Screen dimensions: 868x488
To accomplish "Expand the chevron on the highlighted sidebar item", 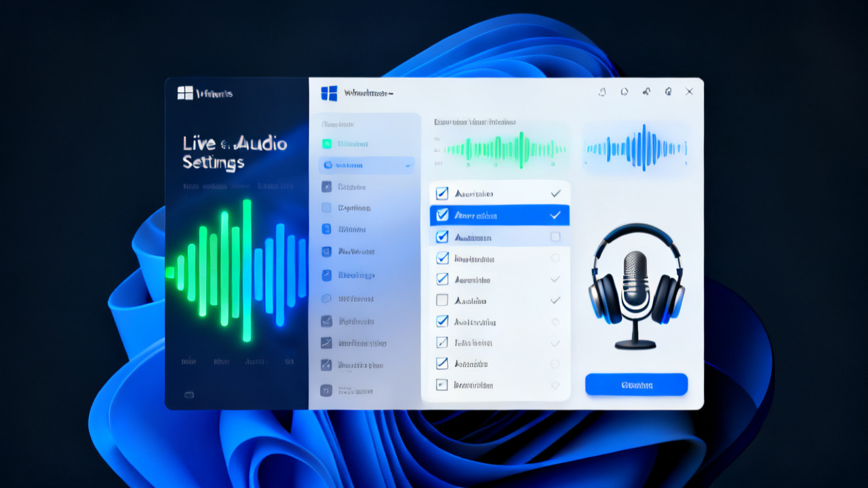I will pyautogui.click(x=408, y=165).
